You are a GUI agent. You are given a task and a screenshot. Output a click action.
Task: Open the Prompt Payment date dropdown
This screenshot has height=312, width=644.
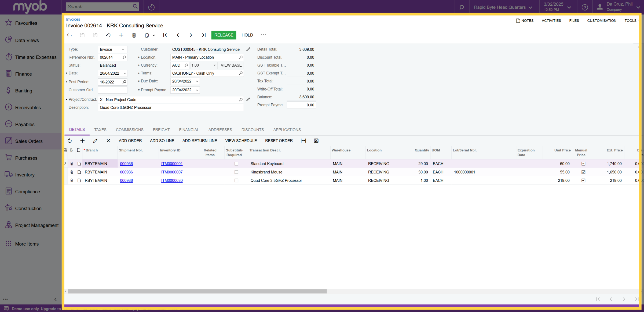(x=197, y=90)
